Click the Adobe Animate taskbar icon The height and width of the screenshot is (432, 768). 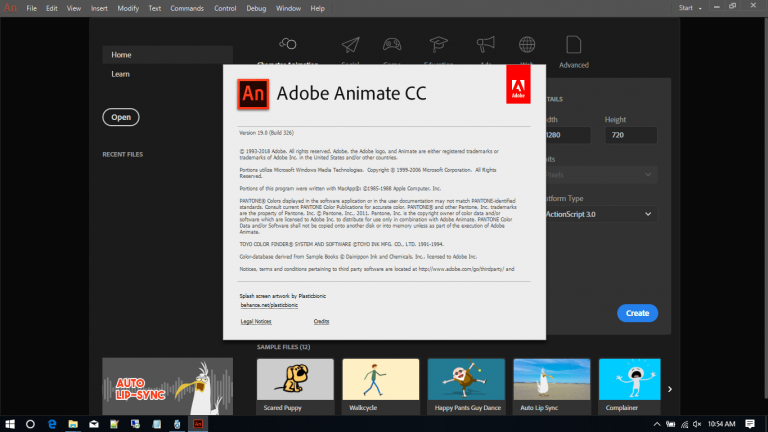click(x=198, y=424)
